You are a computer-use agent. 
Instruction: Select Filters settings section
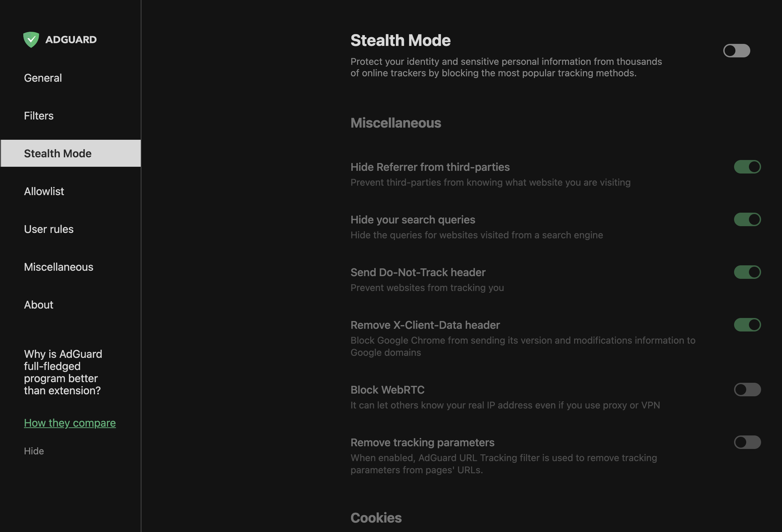coord(38,115)
